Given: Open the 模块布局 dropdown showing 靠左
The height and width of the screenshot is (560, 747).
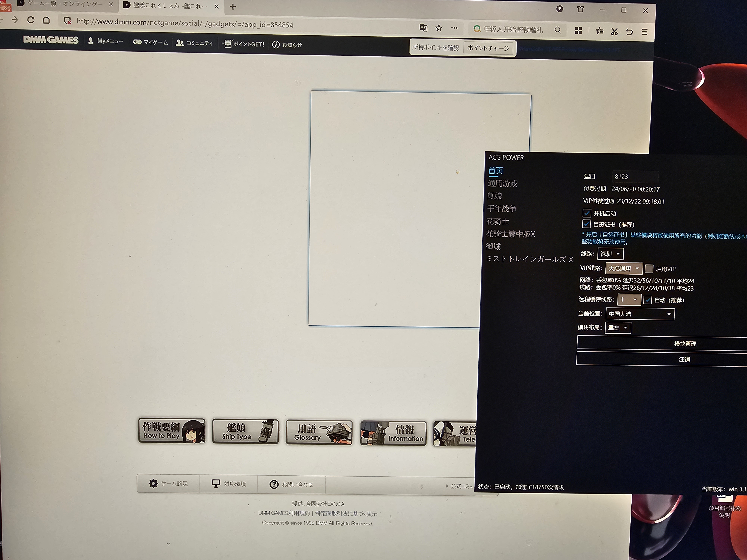Looking at the screenshot, I should (x=618, y=327).
